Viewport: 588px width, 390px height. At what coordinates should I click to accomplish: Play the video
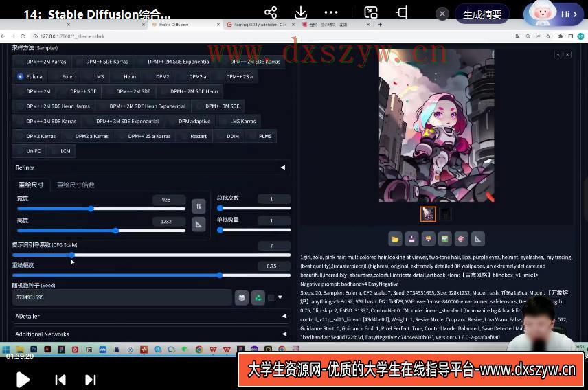(23, 380)
